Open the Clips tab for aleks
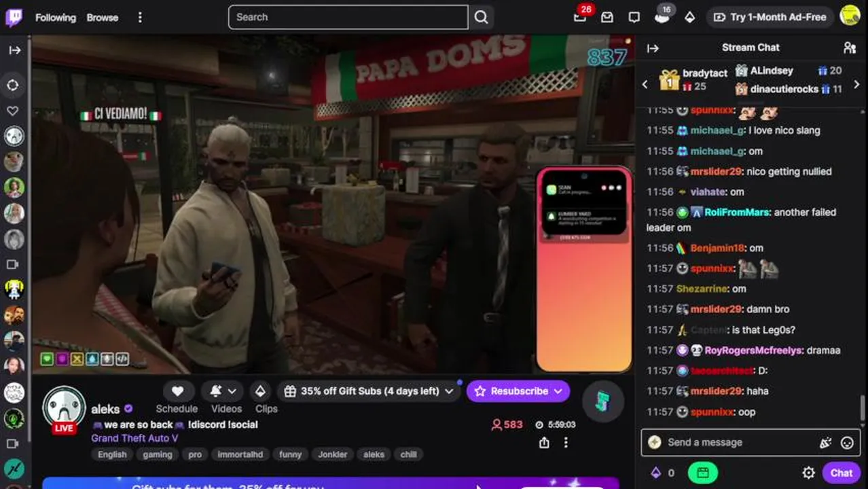The width and height of the screenshot is (868, 489). pyautogui.click(x=266, y=409)
